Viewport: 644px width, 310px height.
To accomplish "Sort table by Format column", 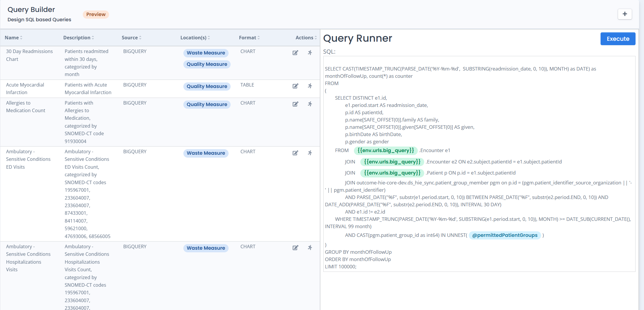I will (x=249, y=38).
